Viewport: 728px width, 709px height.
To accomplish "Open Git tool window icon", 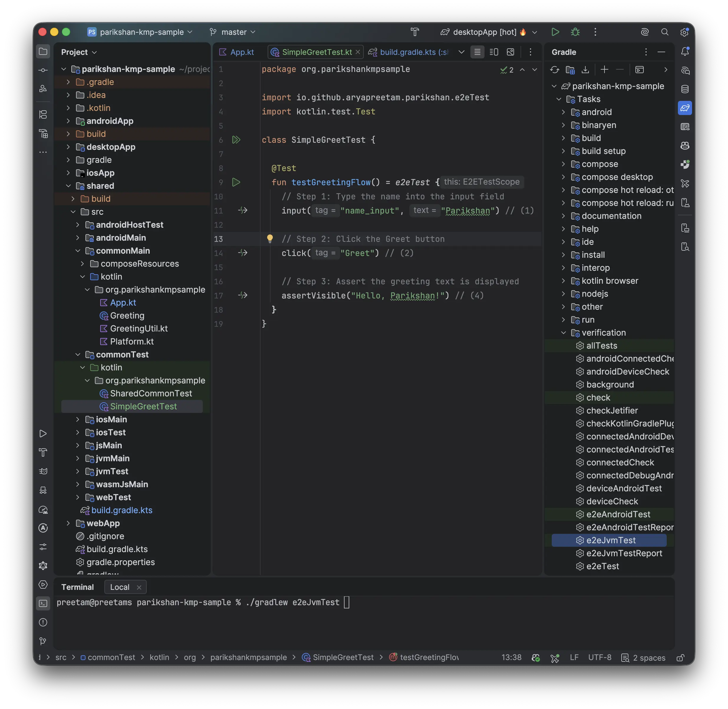I will coord(43,641).
